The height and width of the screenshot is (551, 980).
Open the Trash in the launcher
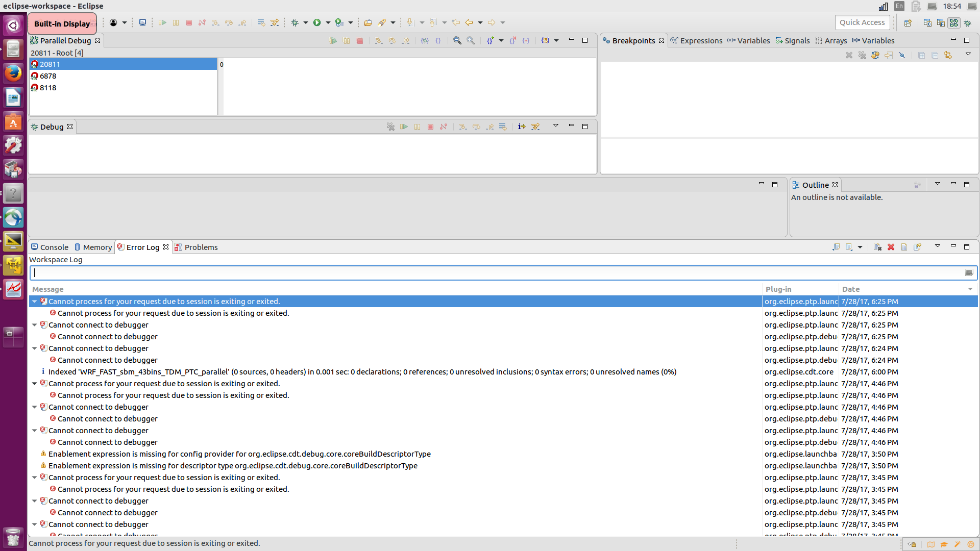pos(13,537)
